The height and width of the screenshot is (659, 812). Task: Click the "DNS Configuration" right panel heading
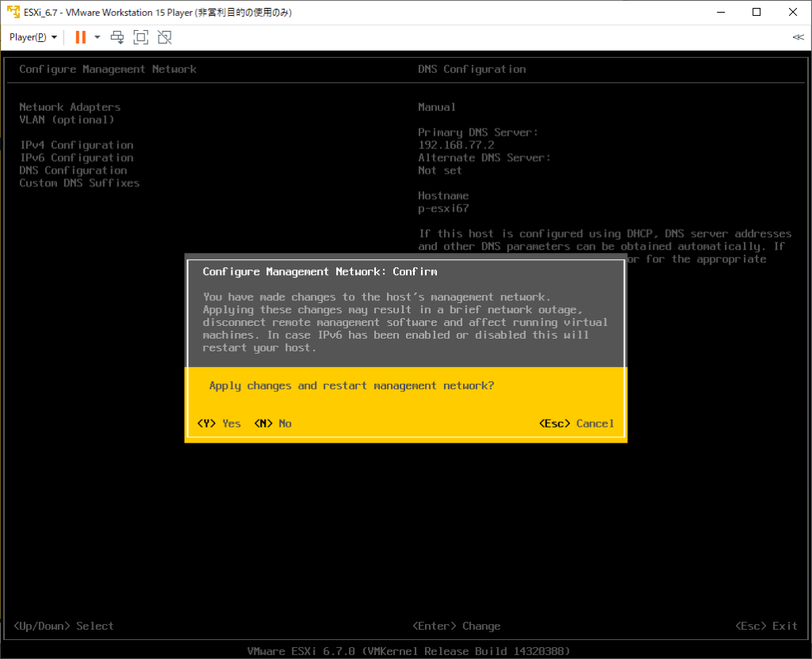point(472,70)
